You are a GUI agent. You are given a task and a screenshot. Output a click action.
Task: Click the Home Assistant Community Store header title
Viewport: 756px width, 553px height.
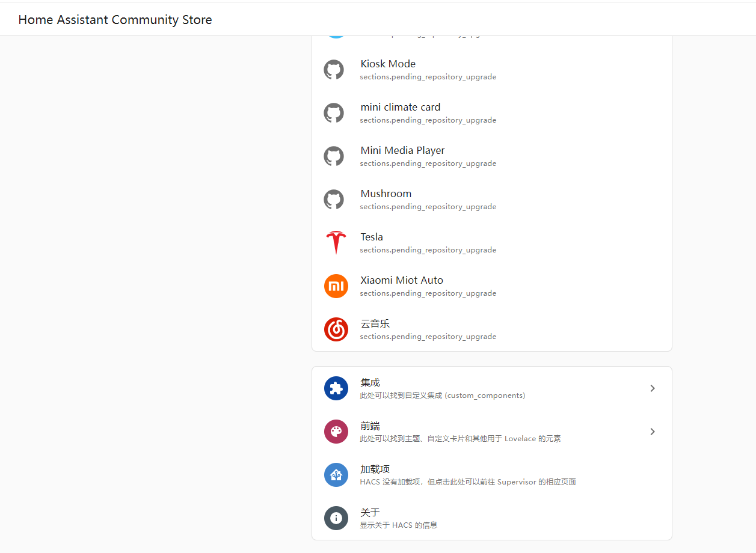click(x=115, y=20)
